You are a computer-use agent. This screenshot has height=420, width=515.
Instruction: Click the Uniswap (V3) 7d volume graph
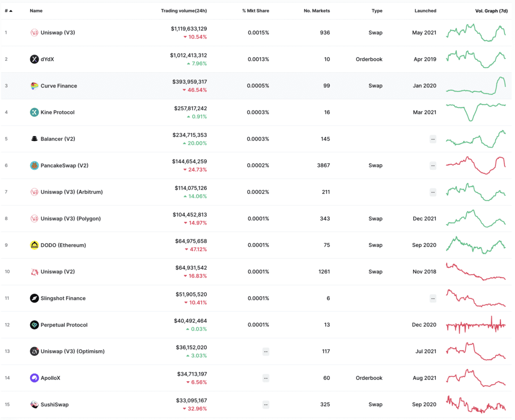(x=476, y=33)
